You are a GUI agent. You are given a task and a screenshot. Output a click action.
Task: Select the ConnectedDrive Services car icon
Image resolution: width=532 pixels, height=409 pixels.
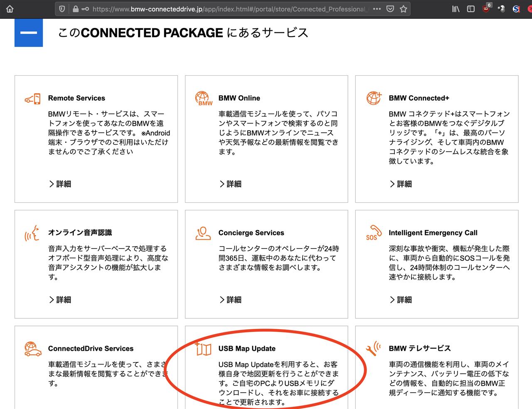click(33, 349)
